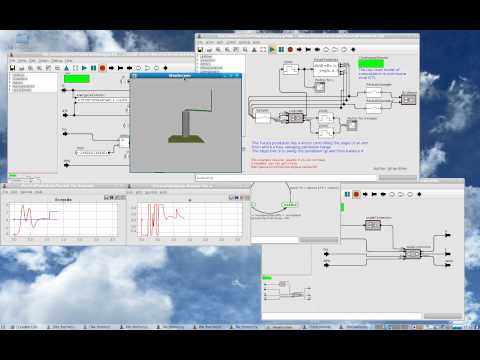Click the red stop circle in upper right window toolbar
Image resolution: width=480 pixels, height=360 pixels.
pyautogui.click(x=290, y=50)
